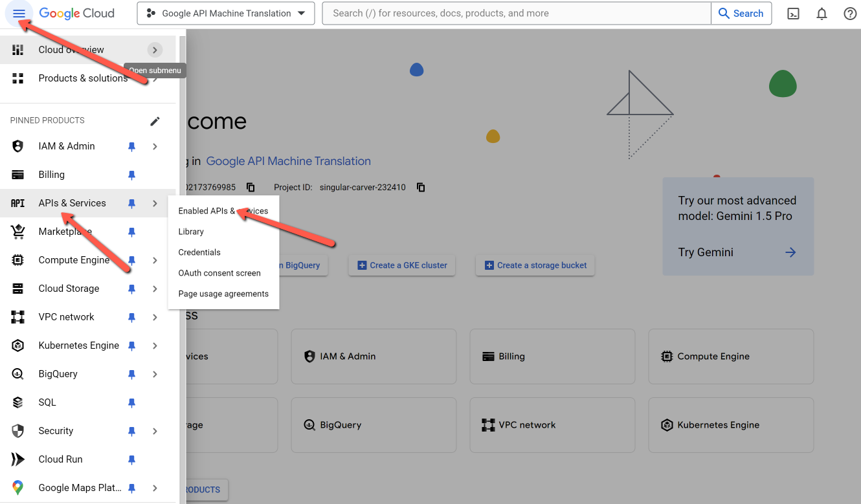The image size is (861, 504).
Task: Click the Billing card icon in sidebar
Action: tap(18, 175)
